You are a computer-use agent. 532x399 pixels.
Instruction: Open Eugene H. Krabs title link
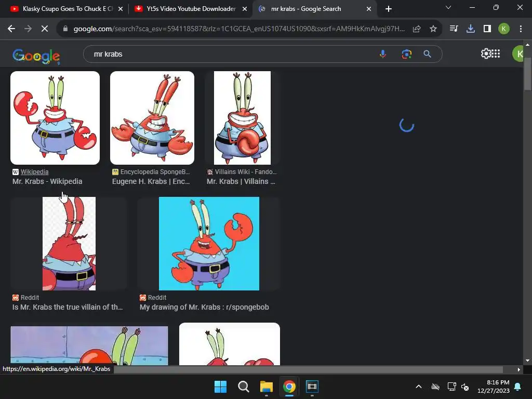(x=151, y=181)
